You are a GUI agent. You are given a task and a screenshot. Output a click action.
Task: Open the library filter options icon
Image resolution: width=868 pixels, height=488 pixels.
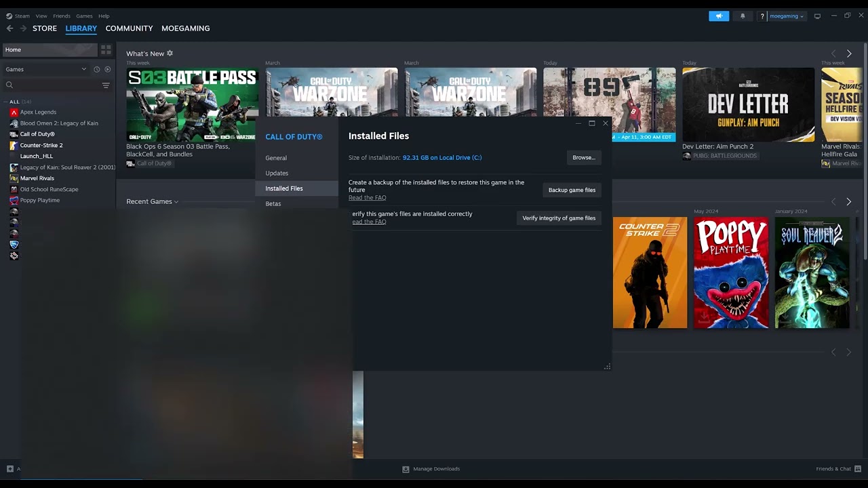click(x=106, y=85)
